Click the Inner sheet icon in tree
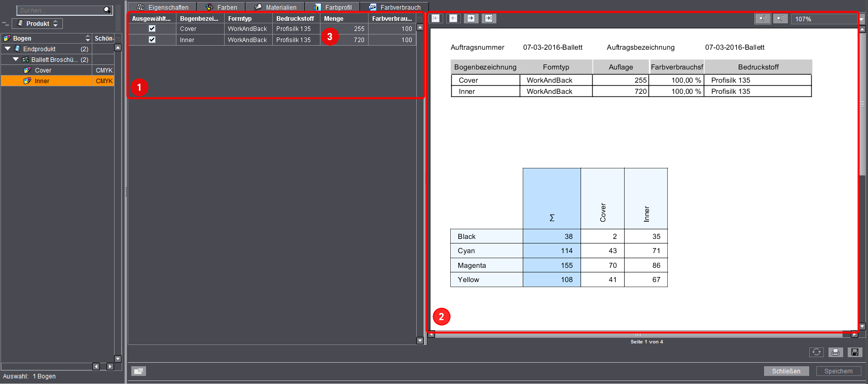This screenshot has width=868, height=384. coord(27,81)
